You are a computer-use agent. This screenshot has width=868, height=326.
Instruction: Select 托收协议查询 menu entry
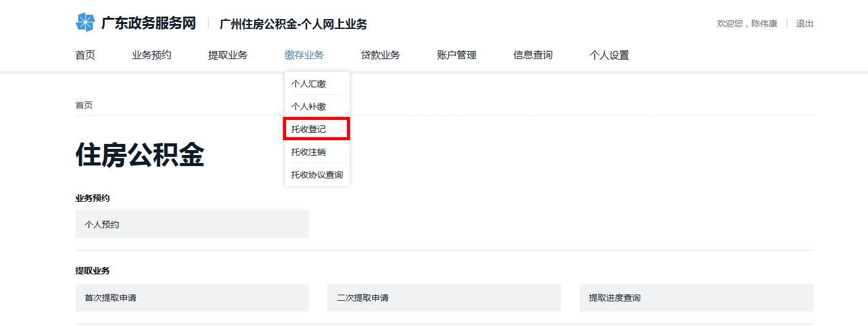coord(317,175)
